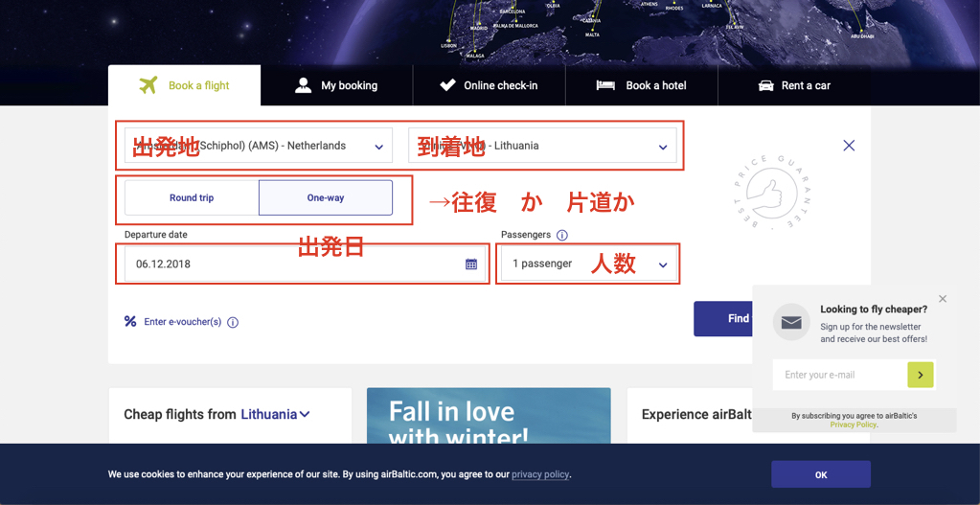Choose the One-way option
This screenshot has height=505, width=980.
[326, 198]
